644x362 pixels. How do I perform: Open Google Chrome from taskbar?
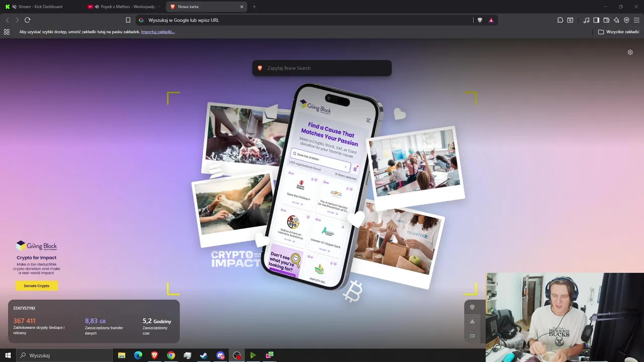coord(171,355)
